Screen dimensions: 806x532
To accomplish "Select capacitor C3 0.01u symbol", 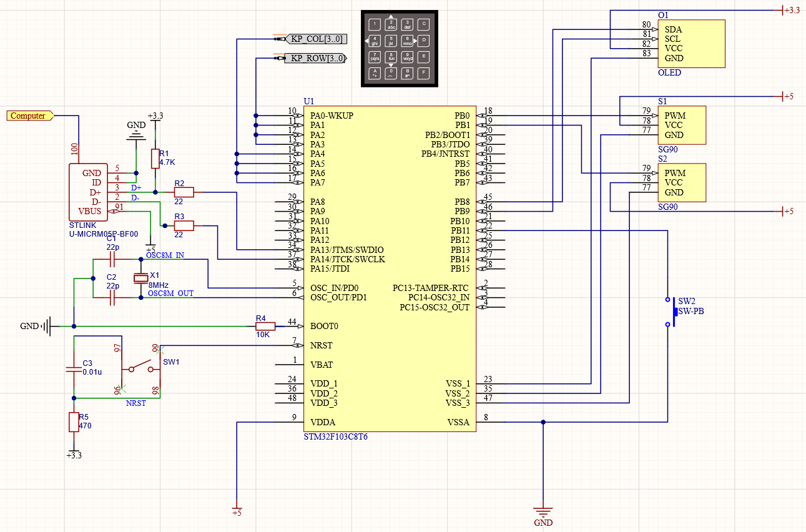I will tap(74, 370).
